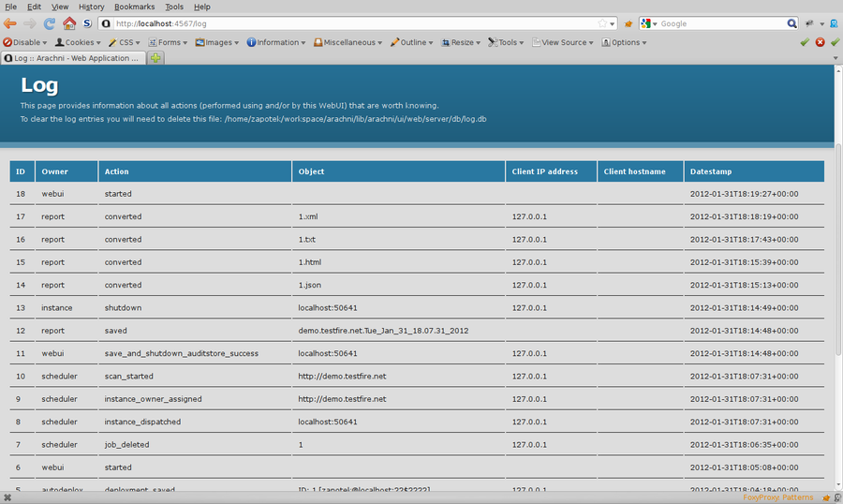Expand the Images toolbar menu
843x504 pixels.
click(x=217, y=42)
